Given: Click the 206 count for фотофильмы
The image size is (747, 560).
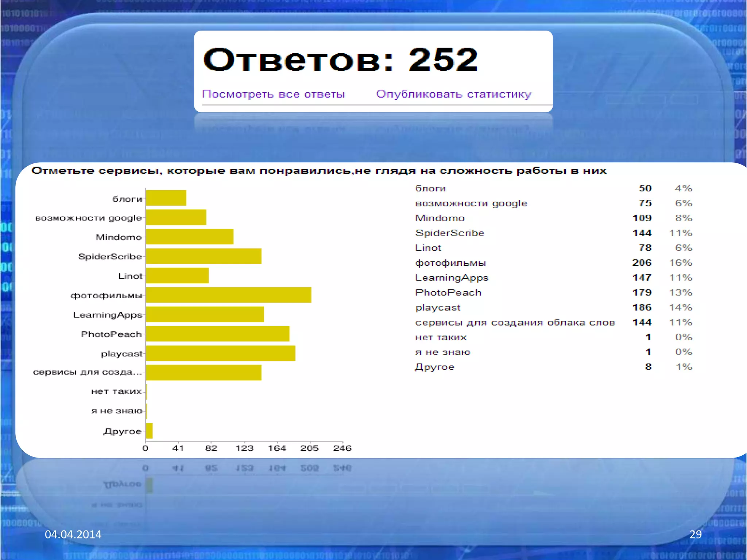Looking at the screenshot, I should click(x=642, y=263).
